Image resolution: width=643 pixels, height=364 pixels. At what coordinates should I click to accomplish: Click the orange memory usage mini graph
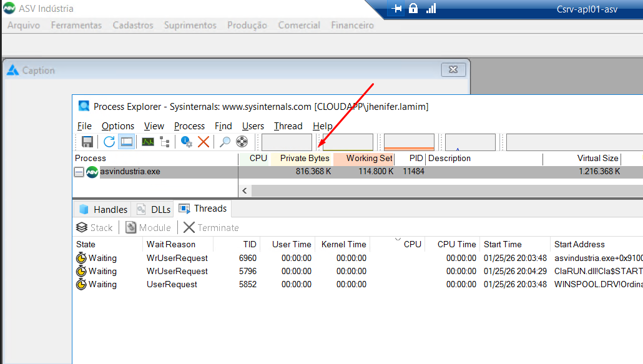click(x=409, y=142)
